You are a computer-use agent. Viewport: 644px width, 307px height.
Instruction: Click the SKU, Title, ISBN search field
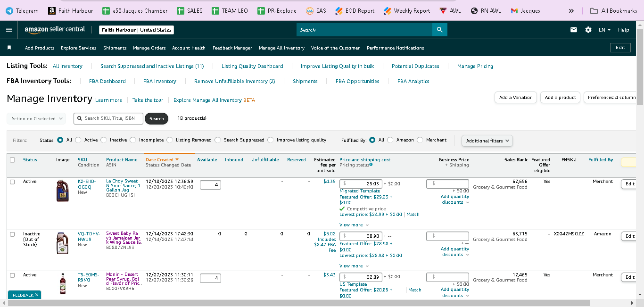coord(108,118)
